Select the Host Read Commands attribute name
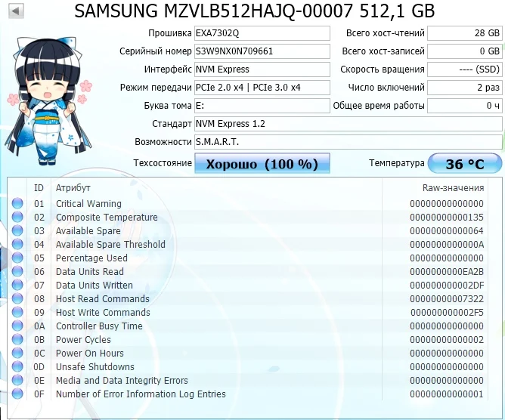This screenshot has width=505, height=420. coord(102,298)
